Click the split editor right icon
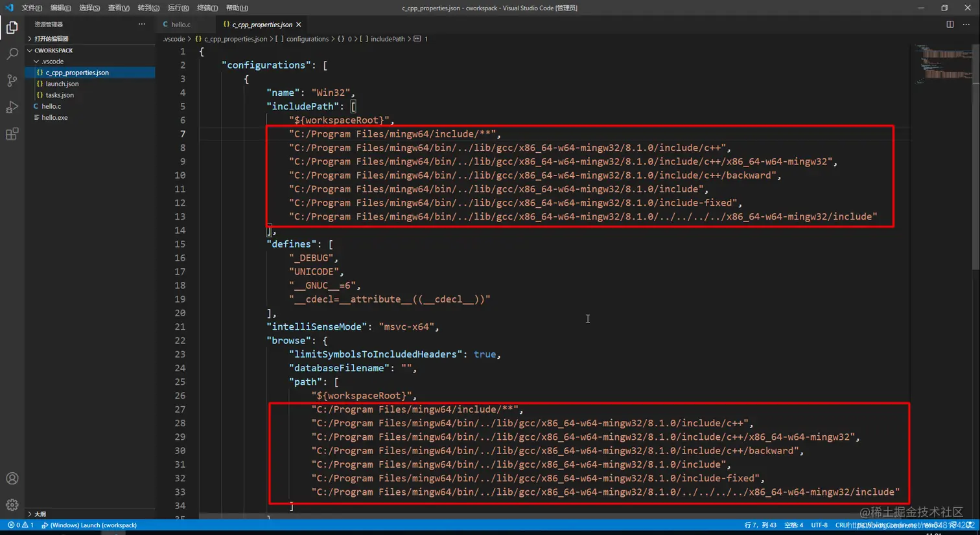 tap(950, 25)
